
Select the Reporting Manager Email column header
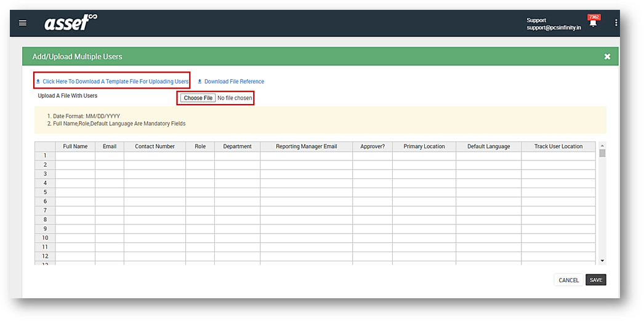click(x=307, y=146)
